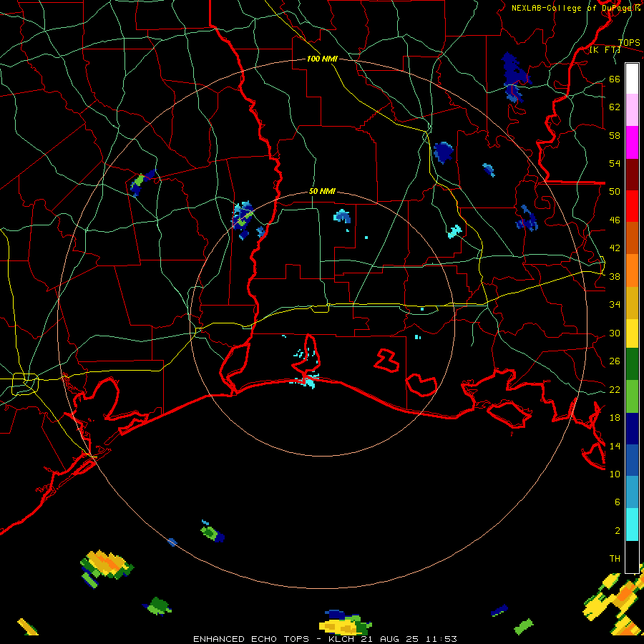Click the '21 AUG 25' date text

tap(391, 639)
